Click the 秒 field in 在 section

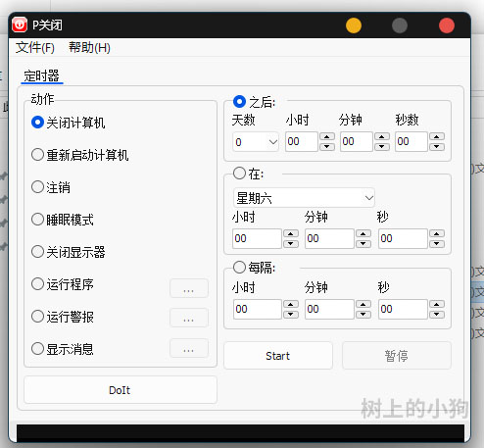403,238
